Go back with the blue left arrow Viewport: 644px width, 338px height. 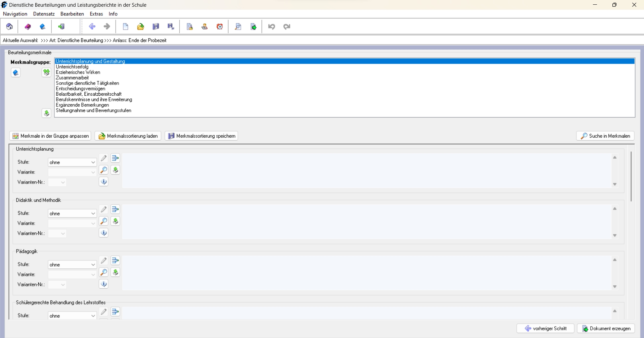(x=92, y=27)
